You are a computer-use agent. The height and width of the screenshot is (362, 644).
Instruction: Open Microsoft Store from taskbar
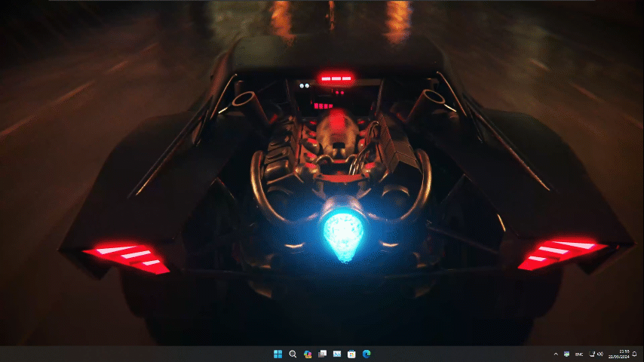click(351, 354)
